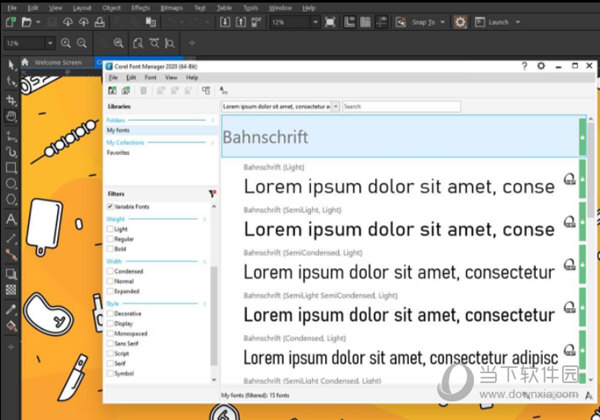The height and width of the screenshot is (420, 600).
Task: Click Font Manager help question mark
Action: click(525, 66)
